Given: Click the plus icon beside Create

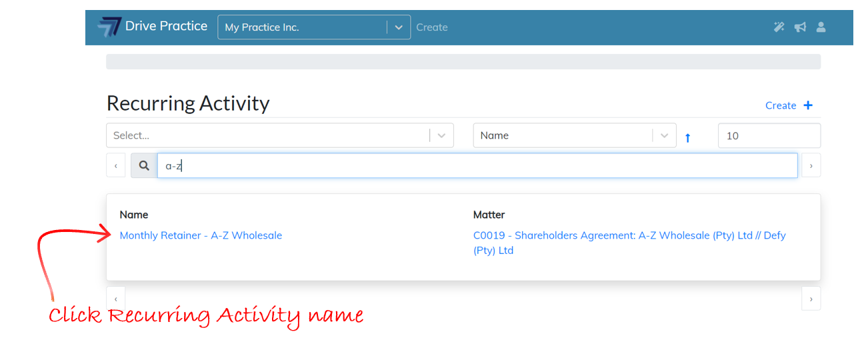Looking at the screenshot, I should click(808, 105).
